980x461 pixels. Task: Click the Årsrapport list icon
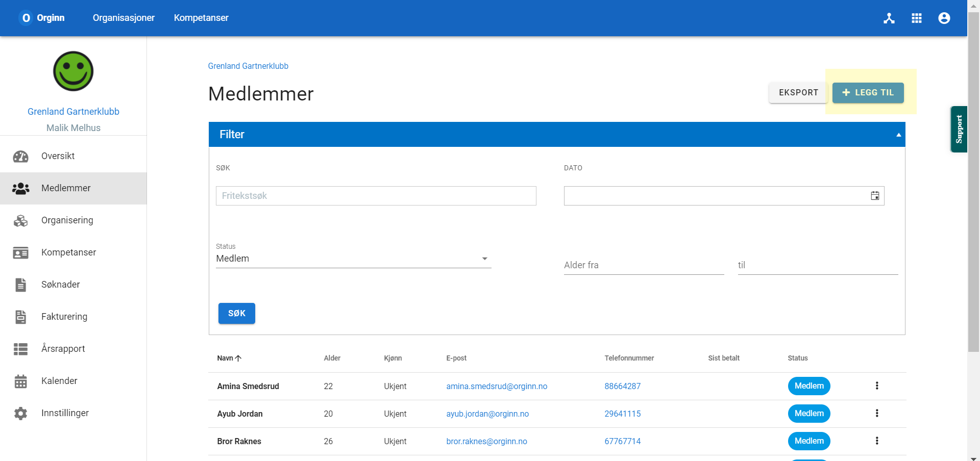coord(21,349)
